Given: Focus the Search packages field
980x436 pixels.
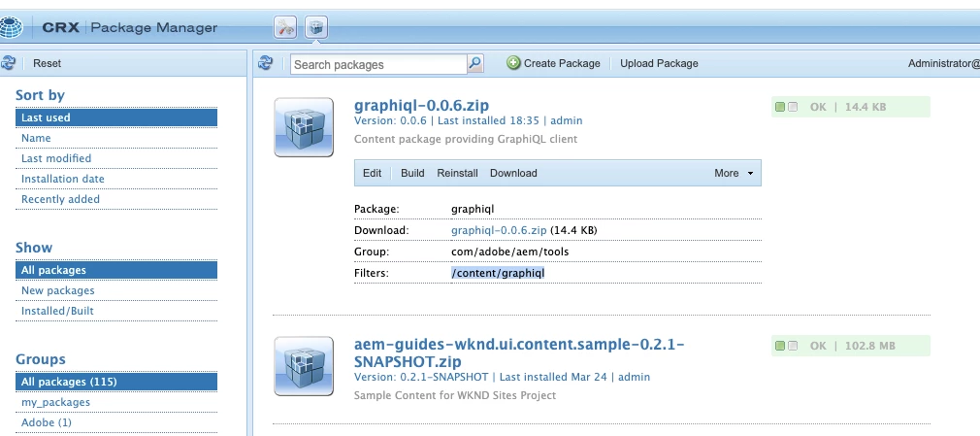Looking at the screenshot, I should point(378,64).
